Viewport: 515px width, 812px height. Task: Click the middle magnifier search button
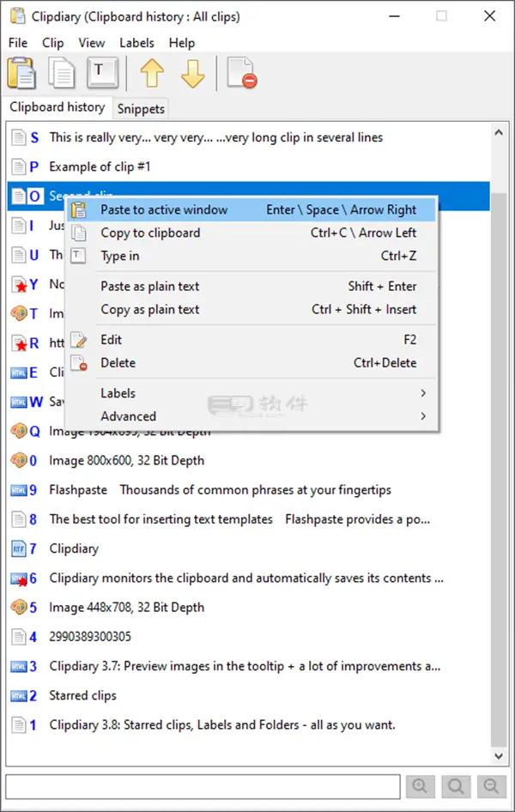pyautogui.click(x=456, y=786)
